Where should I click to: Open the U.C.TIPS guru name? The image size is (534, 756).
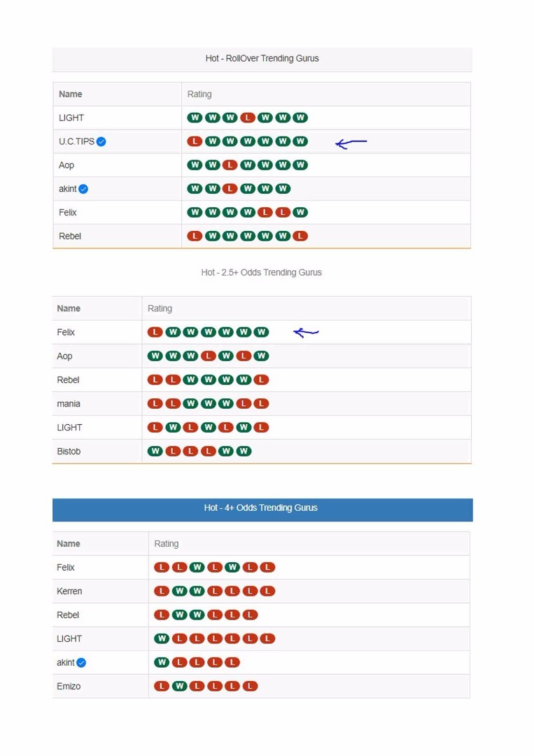(x=76, y=141)
